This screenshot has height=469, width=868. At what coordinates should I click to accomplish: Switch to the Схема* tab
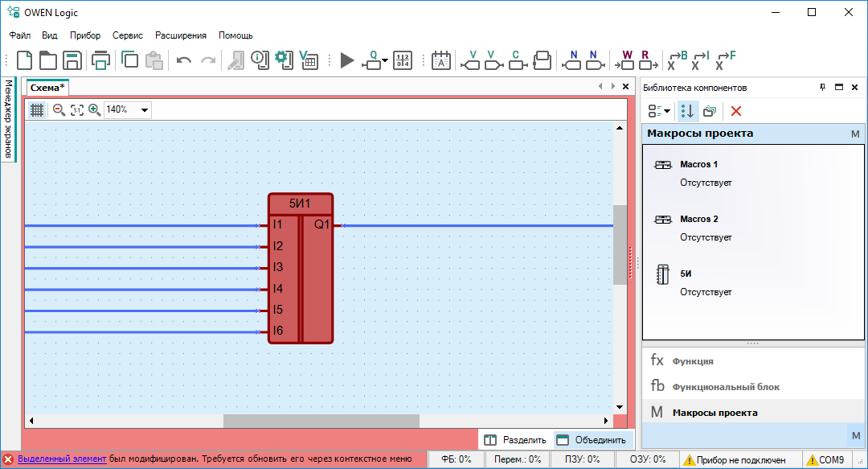point(47,87)
